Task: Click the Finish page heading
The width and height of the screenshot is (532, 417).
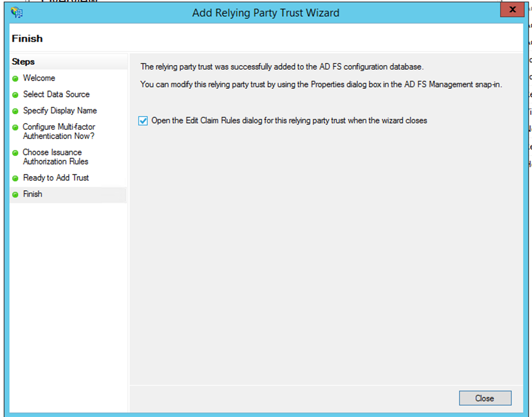Action: (x=27, y=39)
